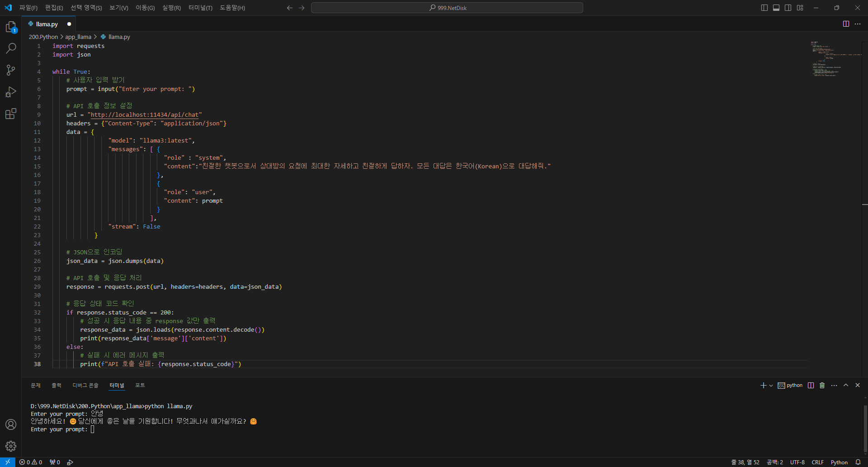Viewport: 868px width, 467px height.
Task: Open the 도움말(H) menu
Action: [232, 8]
